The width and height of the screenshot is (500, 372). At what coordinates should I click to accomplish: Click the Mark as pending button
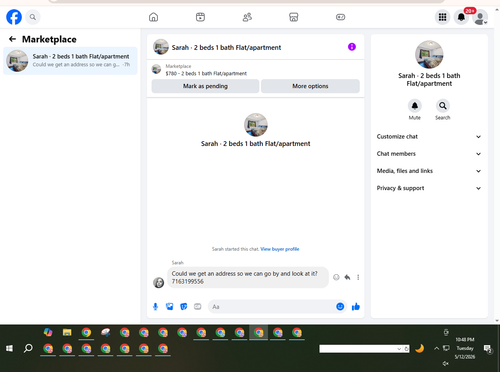(x=205, y=86)
